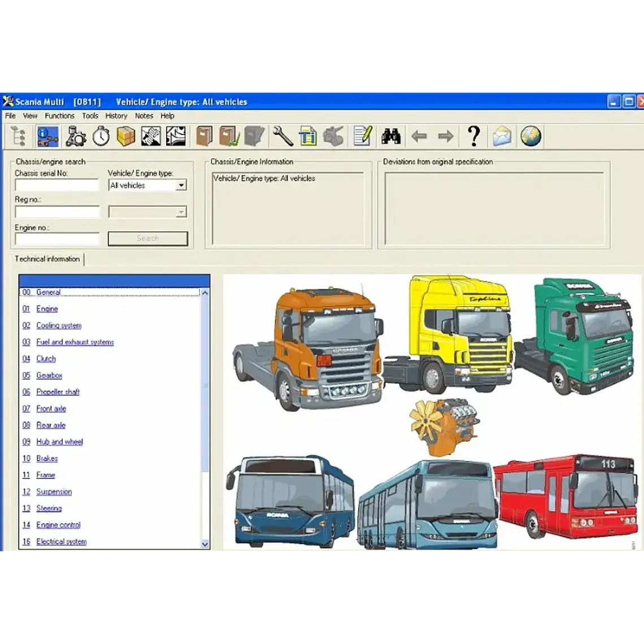644x644 pixels.
Task: Click the question mark help icon
Action: click(474, 136)
